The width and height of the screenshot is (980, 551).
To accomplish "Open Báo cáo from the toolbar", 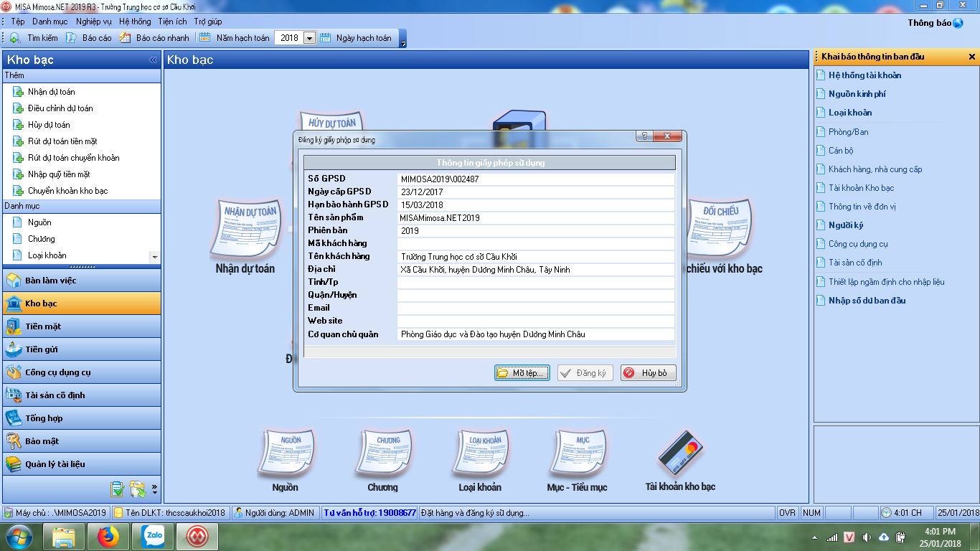I will [89, 38].
